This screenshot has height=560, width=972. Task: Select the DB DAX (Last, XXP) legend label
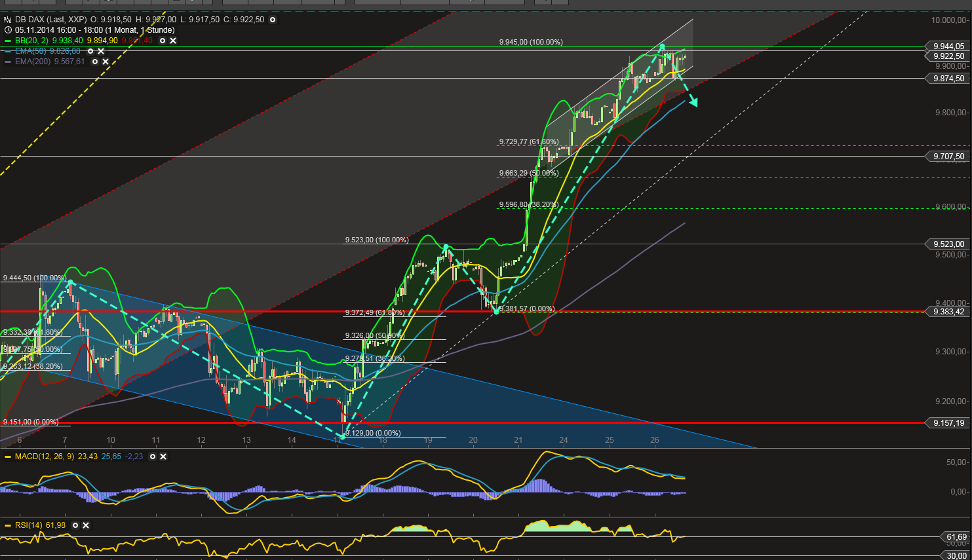pyautogui.click(x=50, y=19)
